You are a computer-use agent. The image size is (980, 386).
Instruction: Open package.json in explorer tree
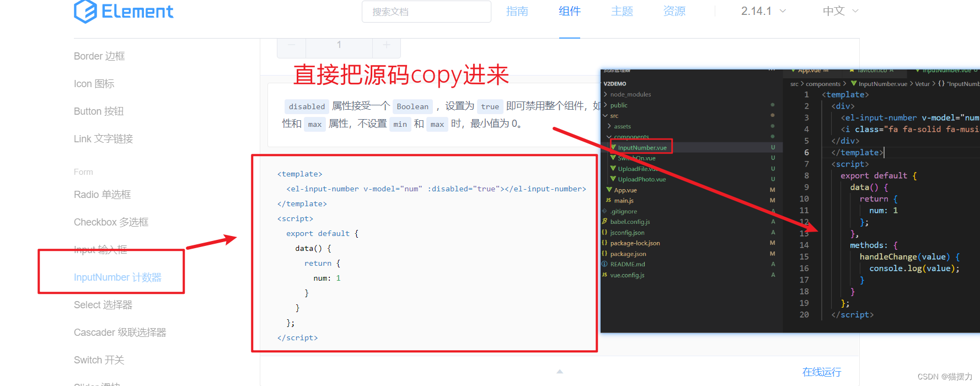(x=628, y=254)
